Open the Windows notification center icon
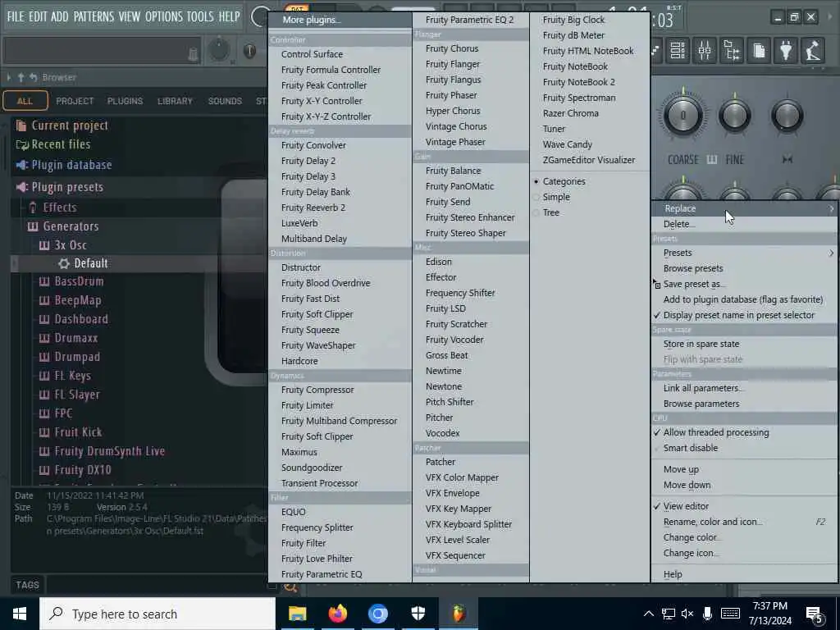The width and height of the screenshot is (840, 630). coord(815,614)
